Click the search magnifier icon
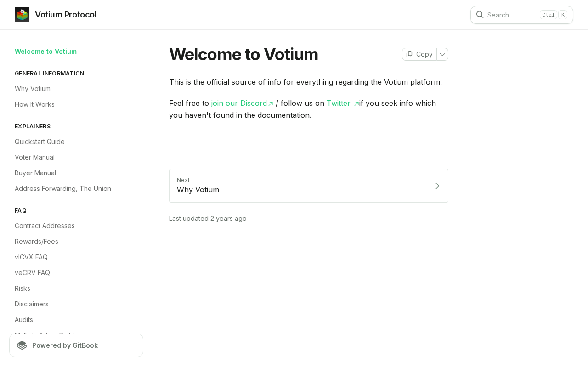Screen dimensions: 588x368 (480, 15)
